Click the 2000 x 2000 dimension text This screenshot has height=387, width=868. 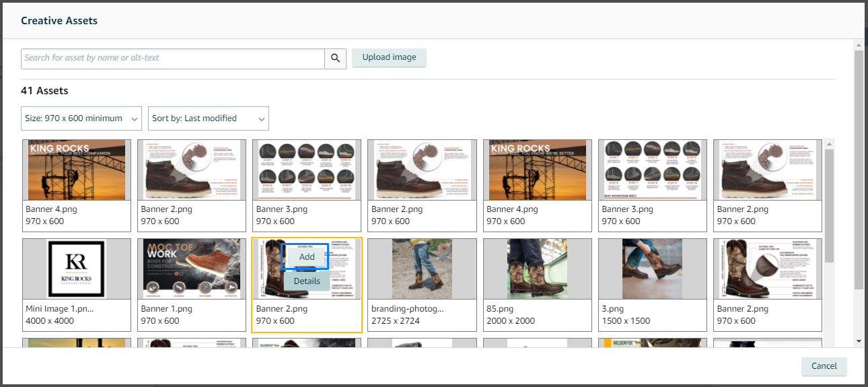(511, 321)
